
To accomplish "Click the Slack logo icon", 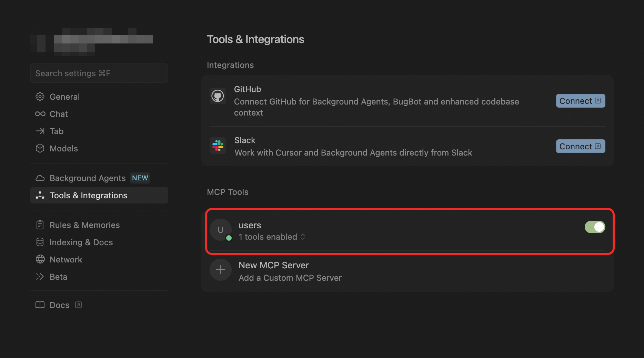I will [x=218, y=146].
